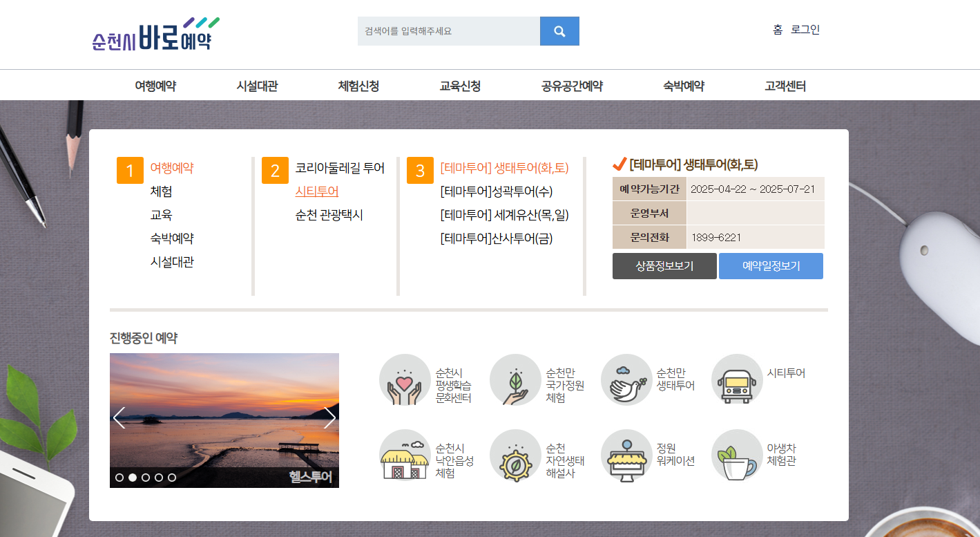
Task: Click the 2025-04-22 ~ 2025-07-21 date value
Action: pos(753,189)
